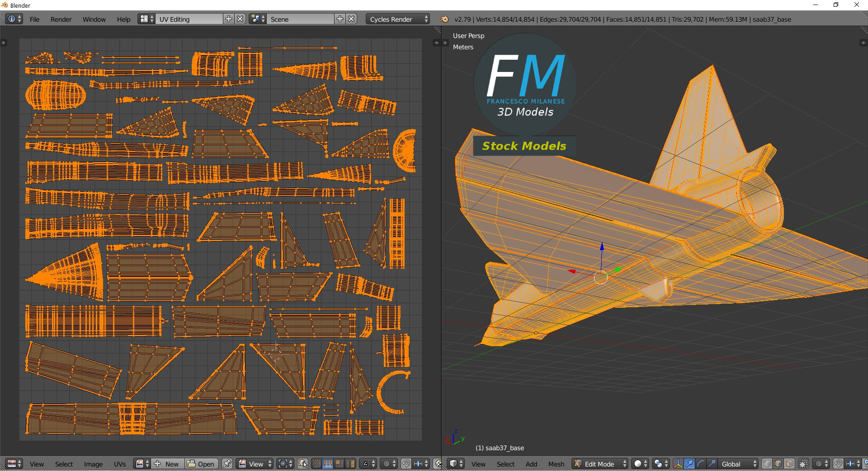Viewport: 868px width, 471px height.
Task: Open the Info editor type selector
Action: tap(14, 19)
